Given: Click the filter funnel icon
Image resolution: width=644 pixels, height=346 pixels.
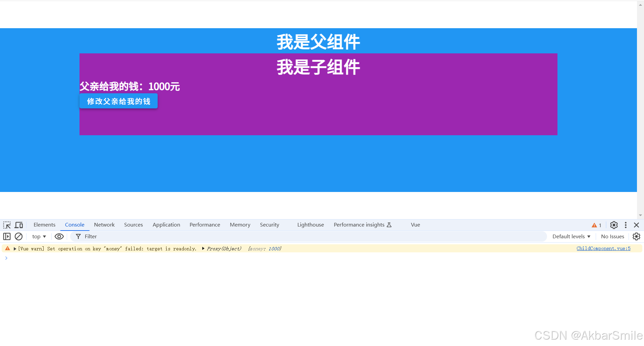Looking at the screenshot, I should tap(78, 237).
